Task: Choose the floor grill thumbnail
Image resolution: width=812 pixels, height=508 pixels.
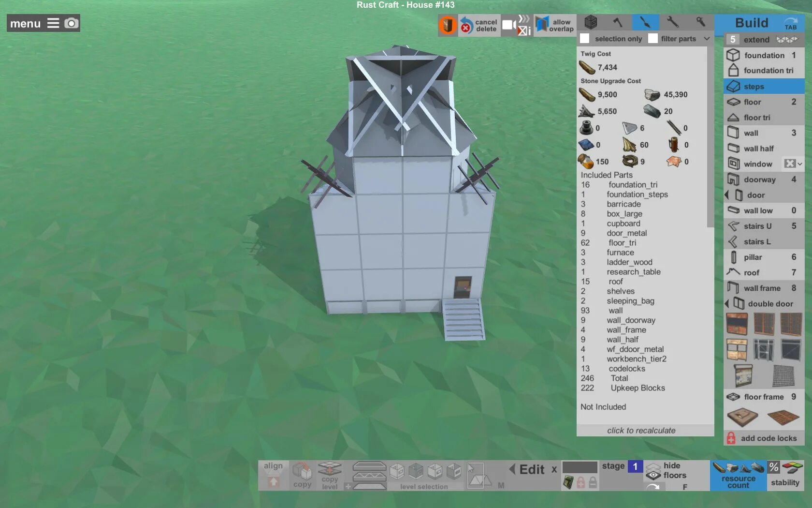Action: click(x=783, y=417)
